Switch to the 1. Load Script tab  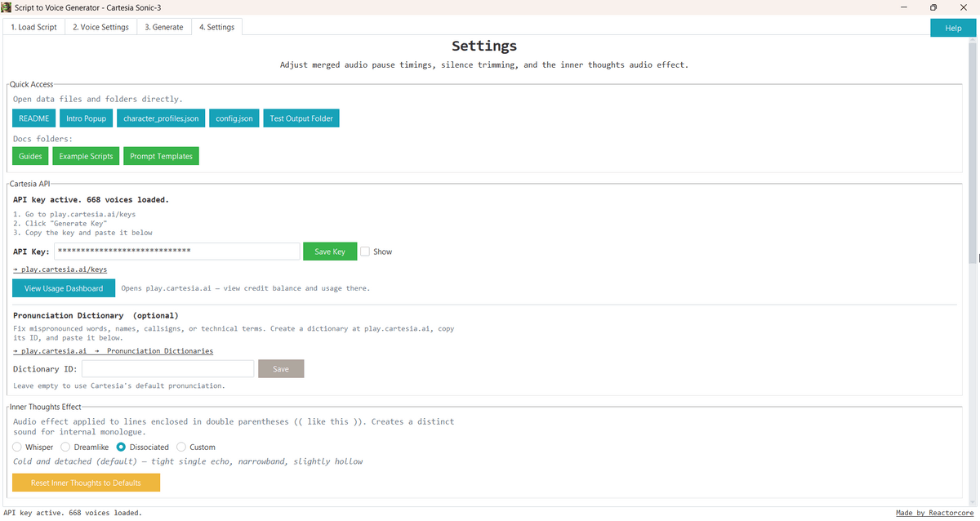pos(33,27)
